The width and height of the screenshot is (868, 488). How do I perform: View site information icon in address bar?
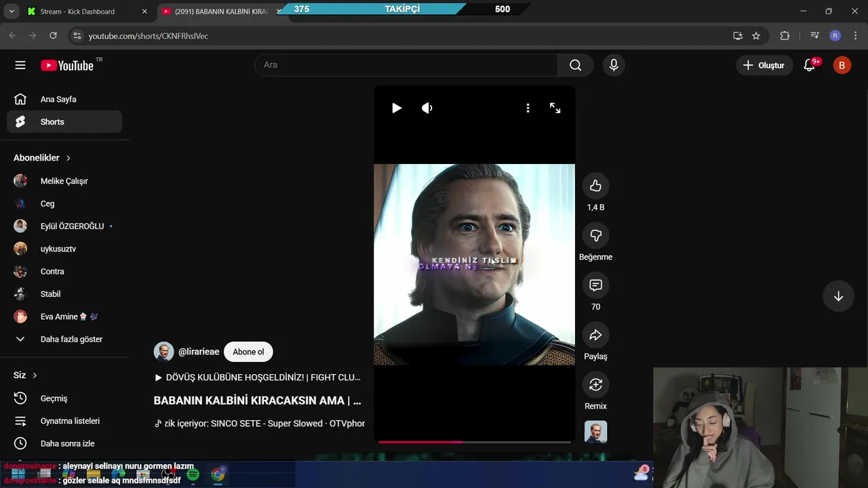(77, 36)
